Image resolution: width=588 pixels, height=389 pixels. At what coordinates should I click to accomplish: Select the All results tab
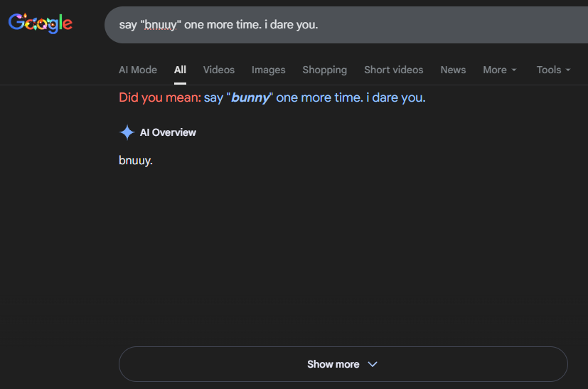(x=180, y=70)
